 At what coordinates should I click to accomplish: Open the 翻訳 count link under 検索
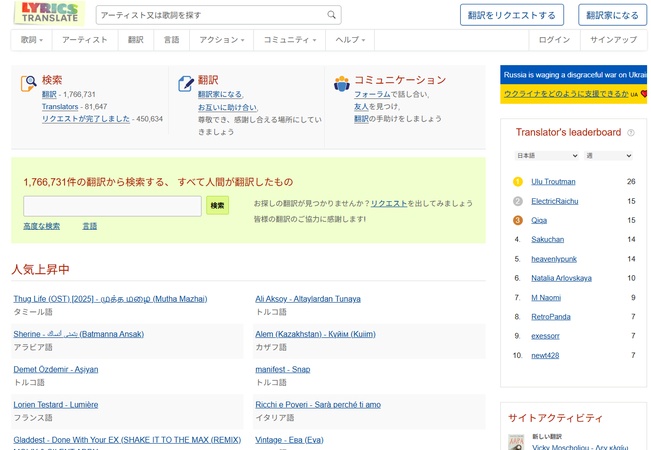pyautogui.click(x=49, y=95)
